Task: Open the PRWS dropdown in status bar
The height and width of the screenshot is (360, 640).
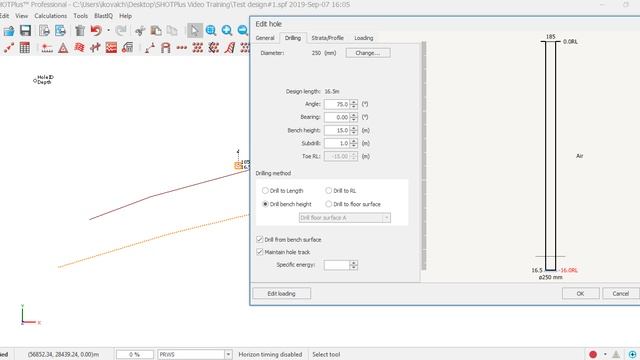Action: pyautogui.click(x=195, y=354)
